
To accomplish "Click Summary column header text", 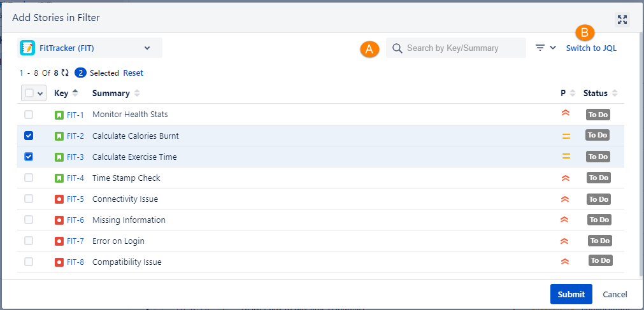I will tap(111, 93).
